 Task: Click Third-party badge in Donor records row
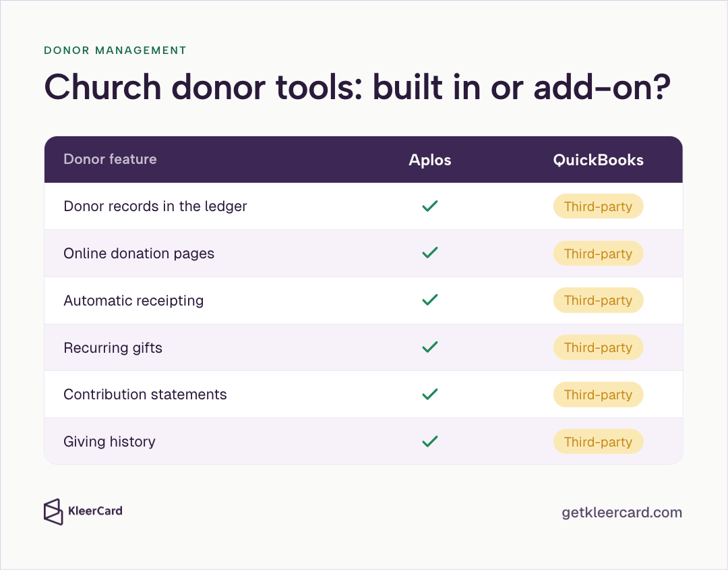598,206
